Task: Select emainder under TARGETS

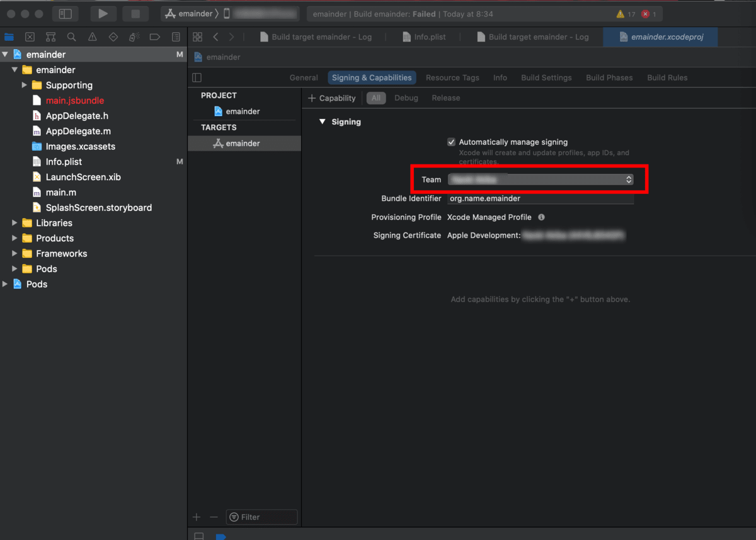Action: click(244, 144)
